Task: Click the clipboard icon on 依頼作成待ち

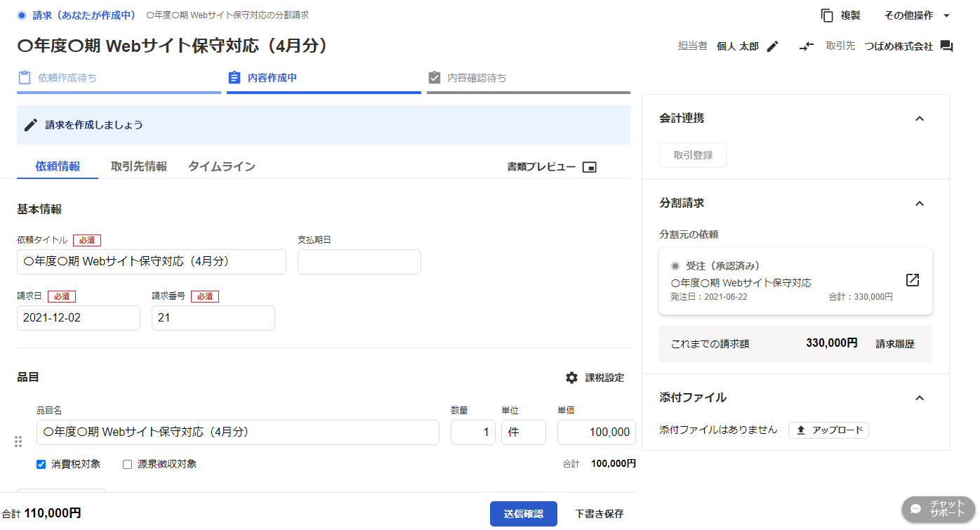Action: [x=25, y=78]
